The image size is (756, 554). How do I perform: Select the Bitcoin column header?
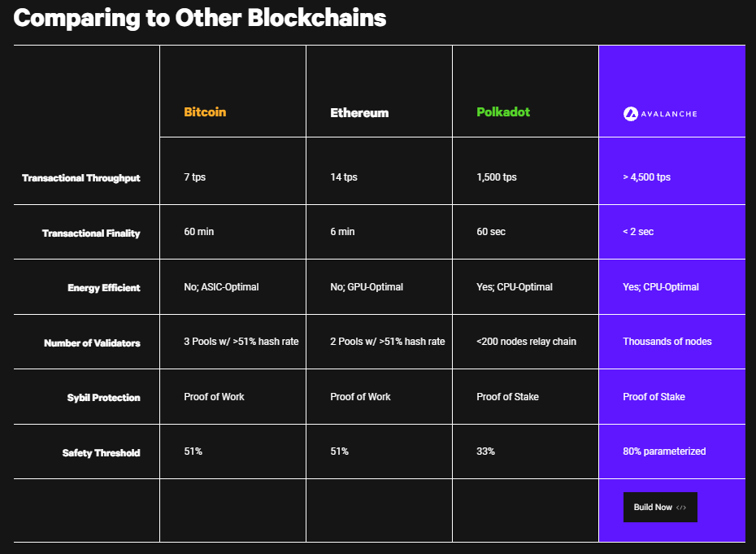pos(205,112)
